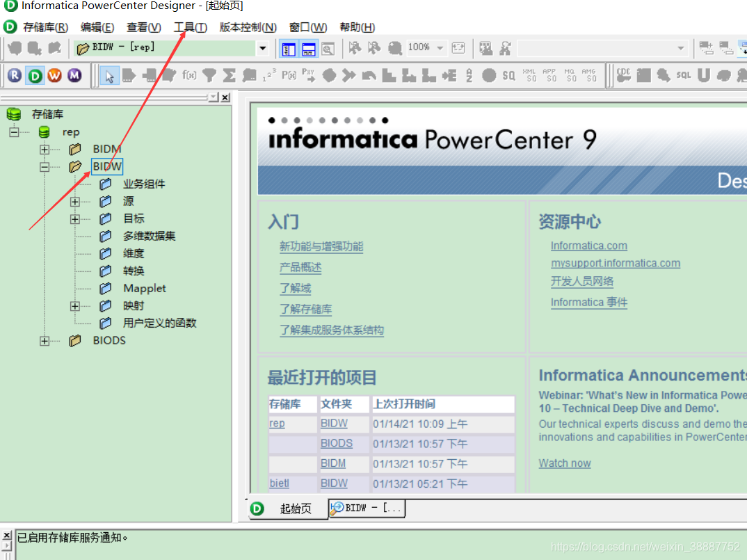Click the SQ source qualifier icon
This screenshot has height=560, width=747.
[x=509, y=75]
